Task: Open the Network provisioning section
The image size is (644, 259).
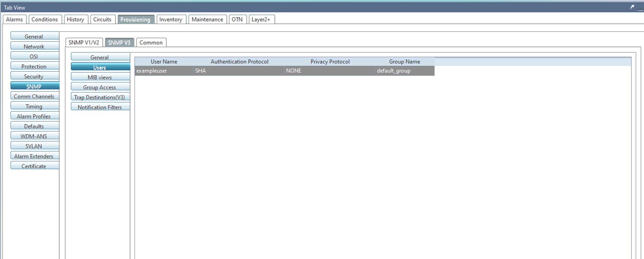Action: tap(34, 46)
